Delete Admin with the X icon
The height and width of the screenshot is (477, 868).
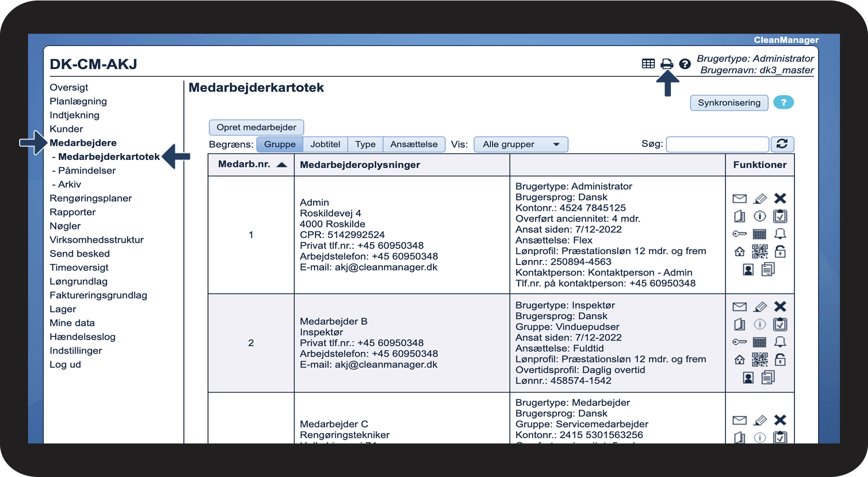[x=780, y=198]
